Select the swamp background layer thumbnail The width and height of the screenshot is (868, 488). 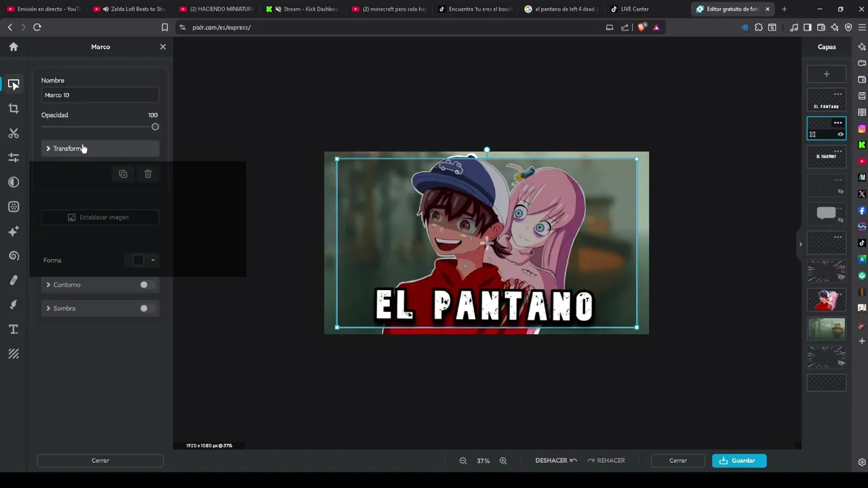(x=826, y=328)
